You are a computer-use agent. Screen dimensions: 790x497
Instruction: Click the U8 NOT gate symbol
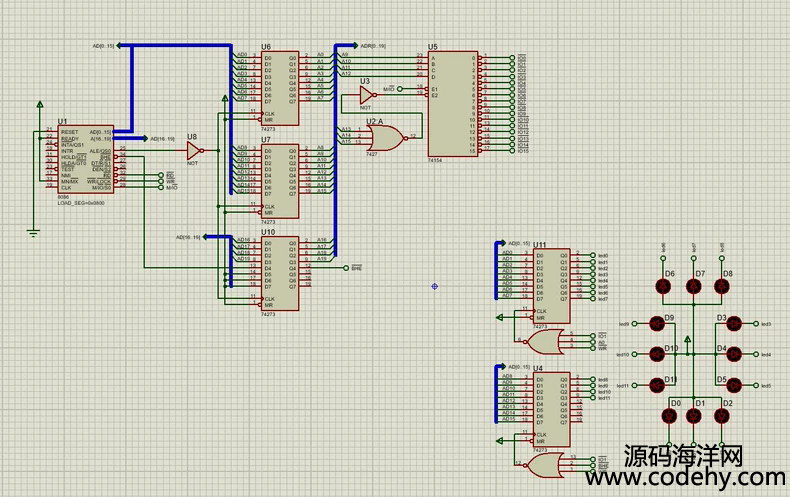point(194,151)
